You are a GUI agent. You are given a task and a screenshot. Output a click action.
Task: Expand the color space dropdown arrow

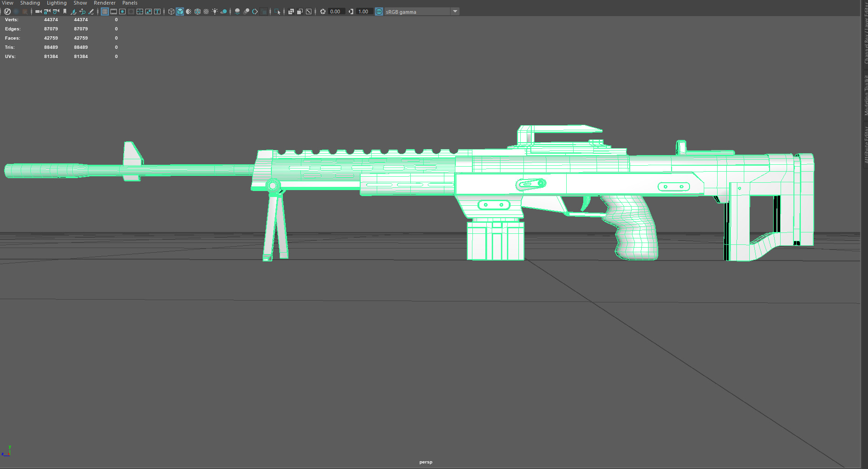pos(455,12)
